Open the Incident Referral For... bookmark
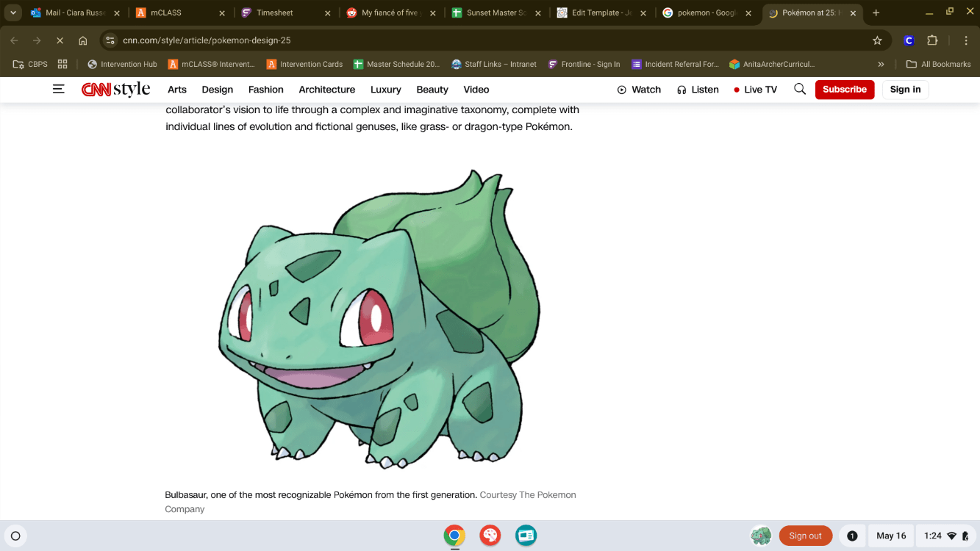980x551 pixels. [676, 64]
